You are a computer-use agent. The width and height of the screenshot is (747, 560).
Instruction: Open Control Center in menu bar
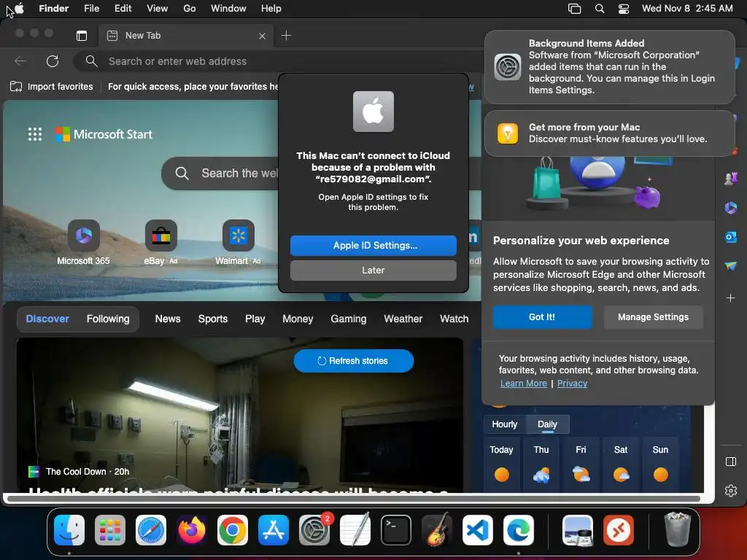(x=624, y=9)
